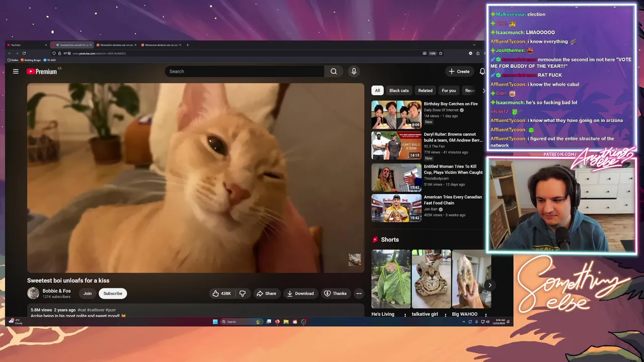The height and width of the screenshot is (362, 644).
Task: Open options for talkative girl short
Action: (445, 315)
